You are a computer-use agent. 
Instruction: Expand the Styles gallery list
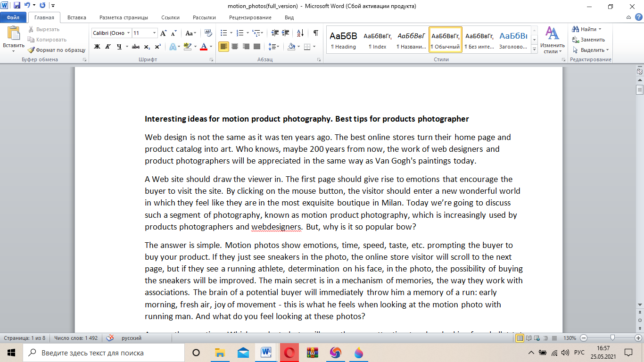[x=534, y=49]
